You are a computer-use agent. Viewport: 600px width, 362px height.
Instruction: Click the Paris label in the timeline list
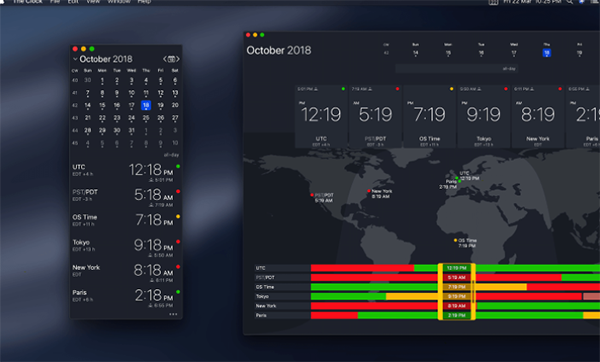pos(261,315)
